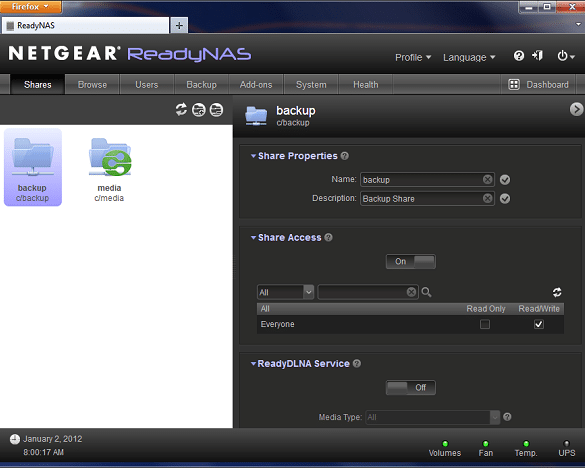Viewport: 585px width, 468px height.
Task: Open the Language dropdown menu
Action: [x=469, y=57]
